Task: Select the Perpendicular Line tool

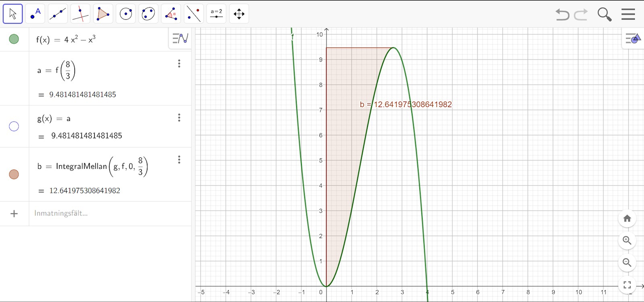Action: click(80, 14)
